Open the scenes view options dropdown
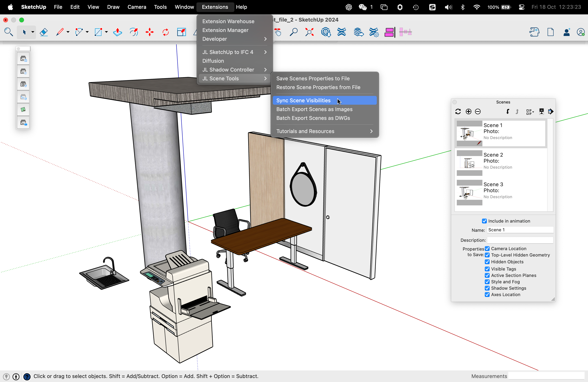Screen dimensions: 588x382 point(530,112)
